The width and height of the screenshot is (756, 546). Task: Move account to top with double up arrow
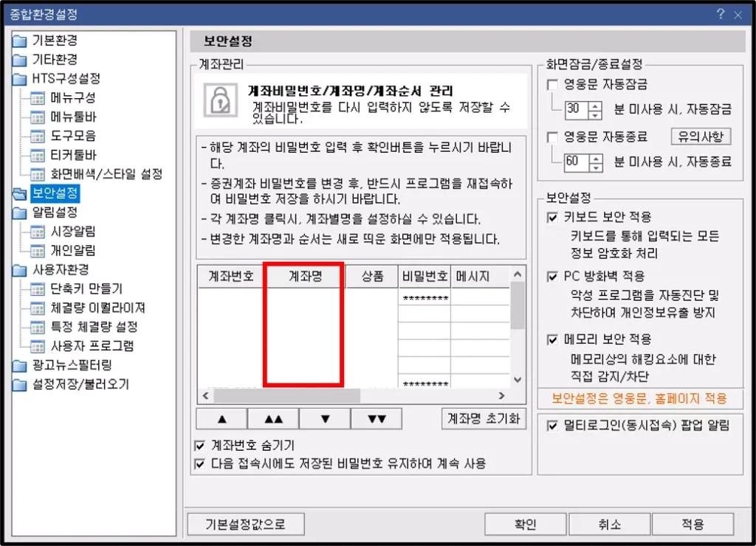pyautogui.click(x=273, y=419)
